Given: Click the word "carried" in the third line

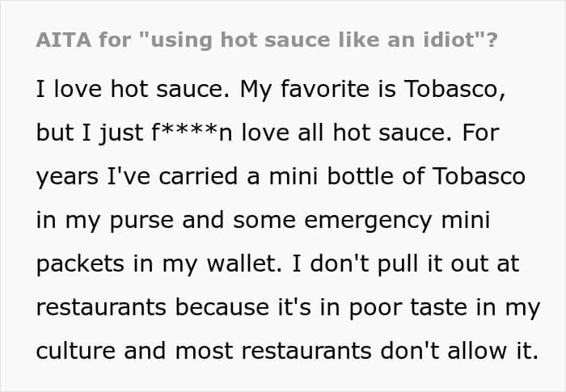Looking at the screenshot, I should click(198, 176).
